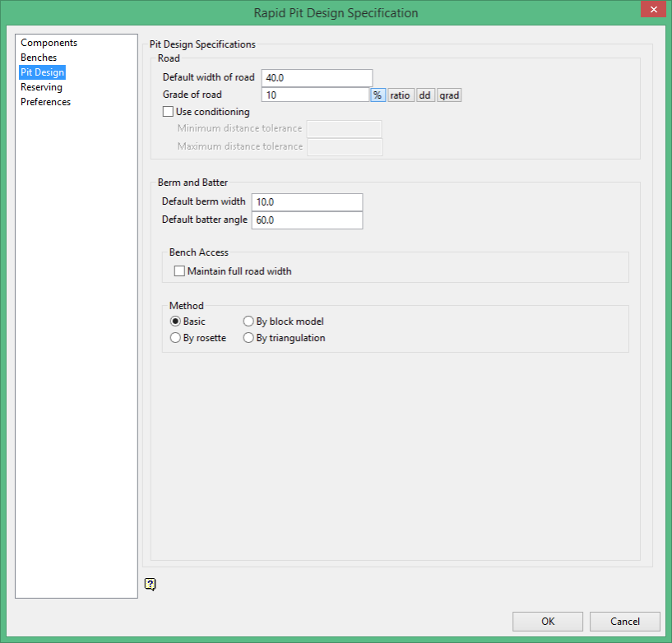Focus the Grade of road input
672x643 pixels.
tap(315, 95)
